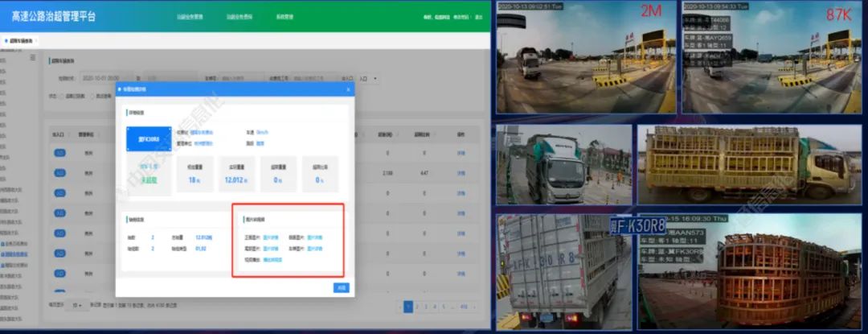Open the side image detail link
868x334 pixels.
click(315, 237)
